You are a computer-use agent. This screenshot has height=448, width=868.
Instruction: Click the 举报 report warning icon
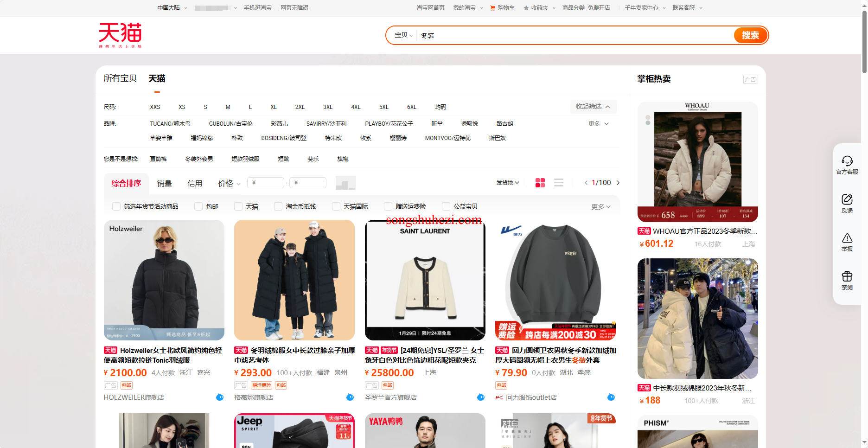[x=847, y=238]
